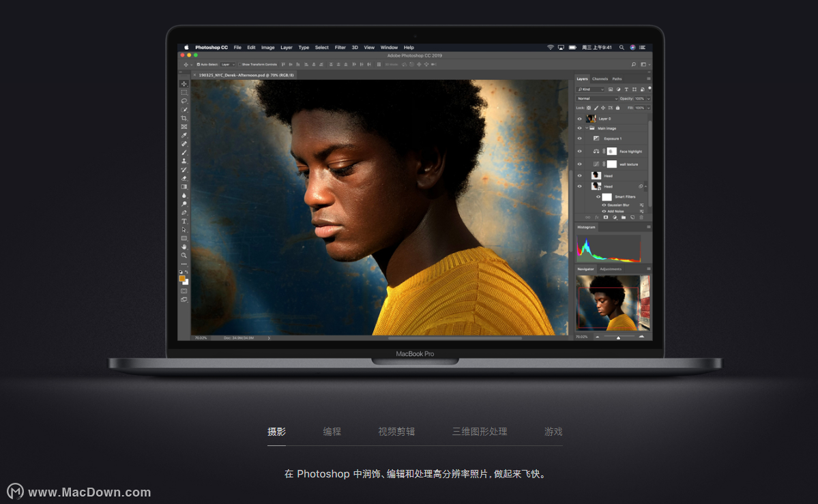The width and height of the screenshot is (818, 504).
Task: Open the workspace switcher dropdown
Action: pos(645,65)
